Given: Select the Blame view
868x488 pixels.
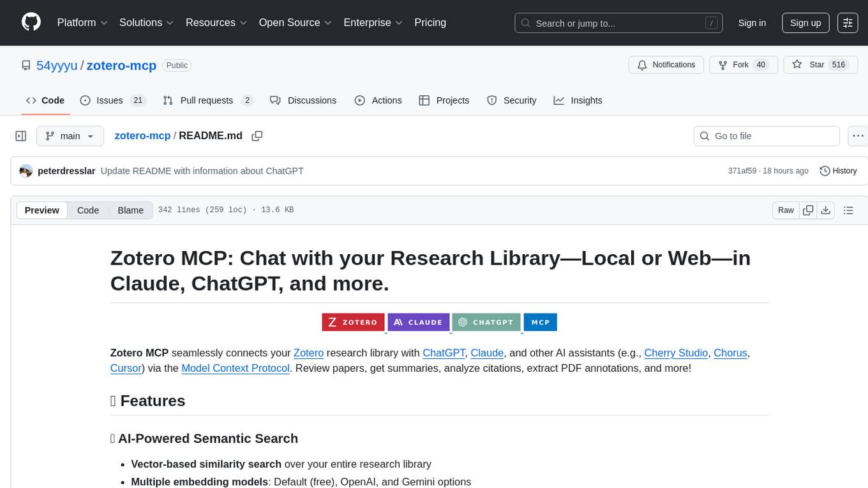Looking at the screenshot, I should click(130, 210).
